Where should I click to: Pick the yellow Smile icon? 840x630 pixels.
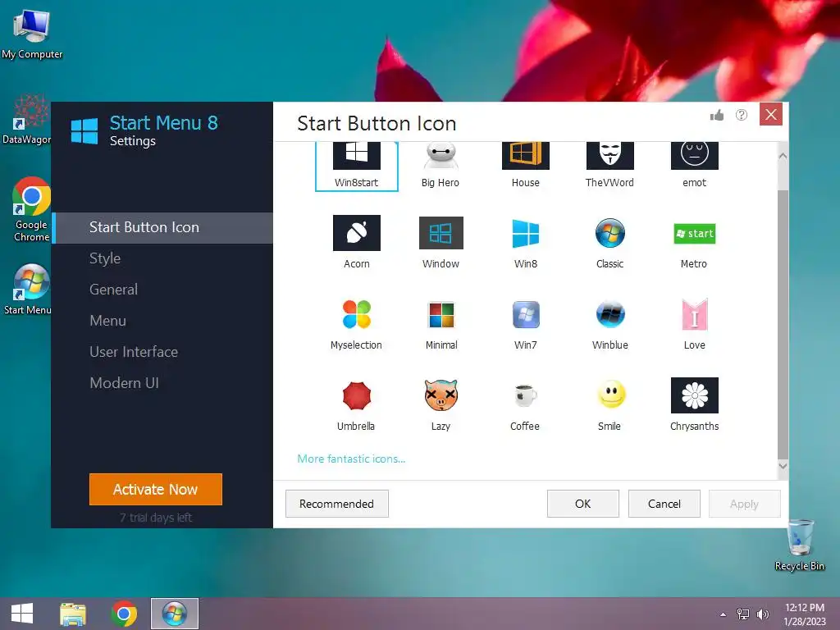[x=609, y=404]
